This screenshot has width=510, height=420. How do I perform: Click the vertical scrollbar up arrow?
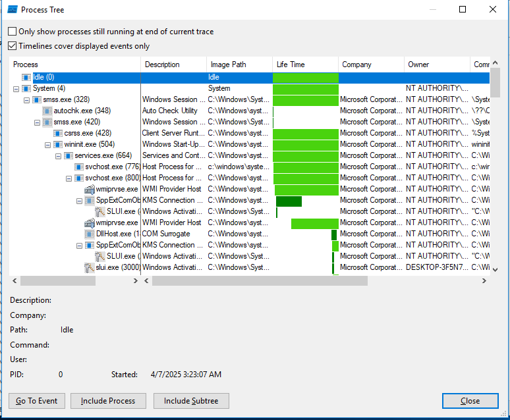496,63
